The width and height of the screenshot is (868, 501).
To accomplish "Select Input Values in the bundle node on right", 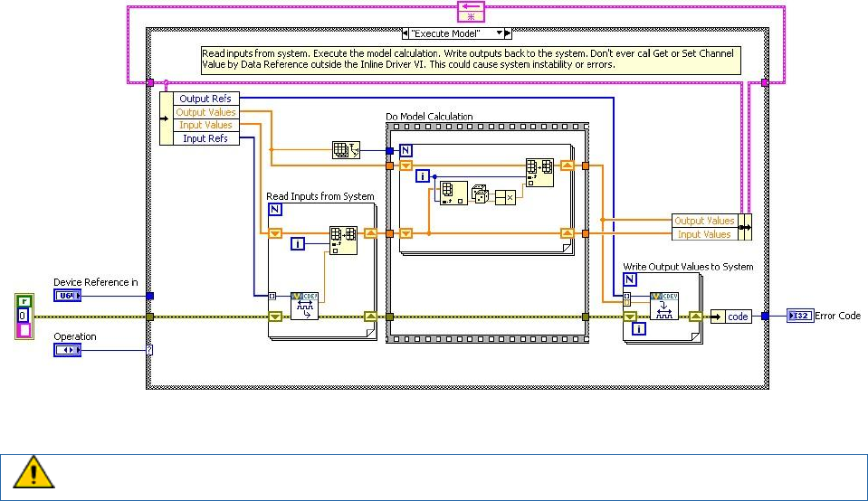I will [705, 234].
